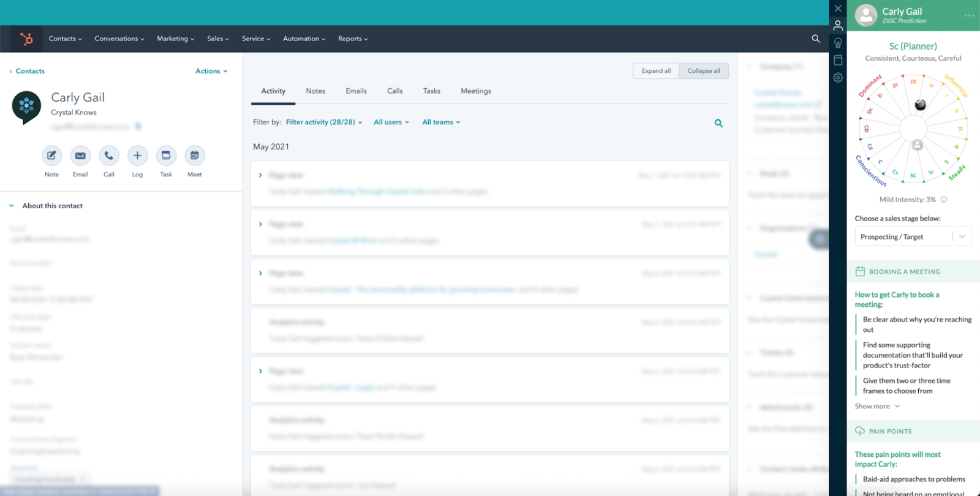Open the Crystal sidebar settings gear
Viewport: 980px width, 496px height.
(x=838, y=78)
